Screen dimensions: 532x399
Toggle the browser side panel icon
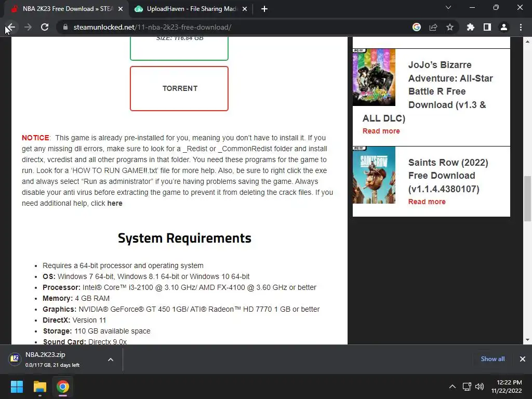click(x=487, y=27)
